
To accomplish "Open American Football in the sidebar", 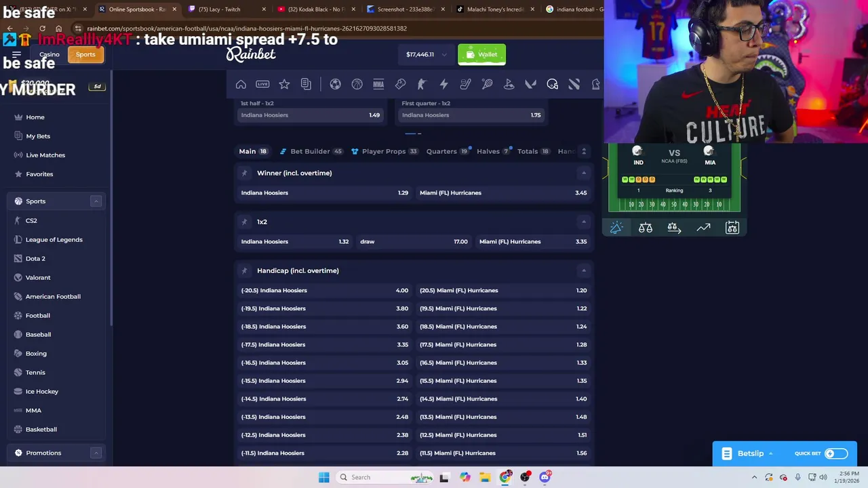I will 53,296.
